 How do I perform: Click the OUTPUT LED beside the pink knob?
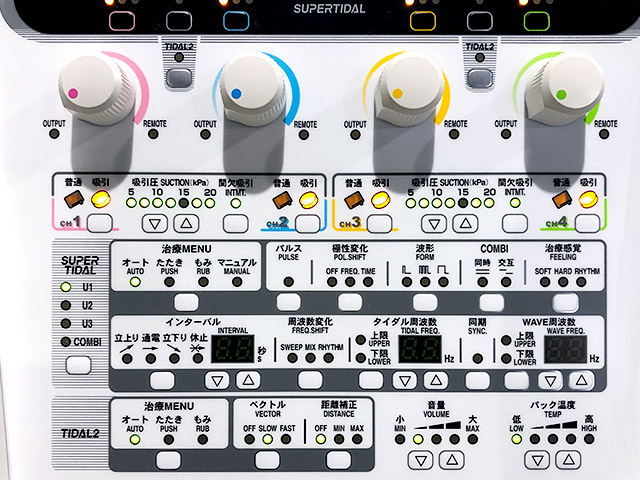54,134
